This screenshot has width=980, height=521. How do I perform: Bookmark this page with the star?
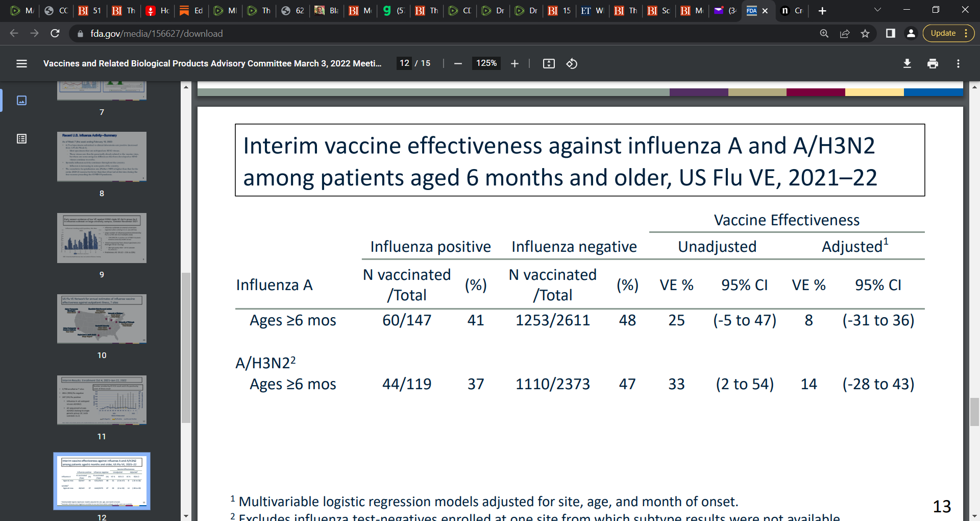coord(865,33)
